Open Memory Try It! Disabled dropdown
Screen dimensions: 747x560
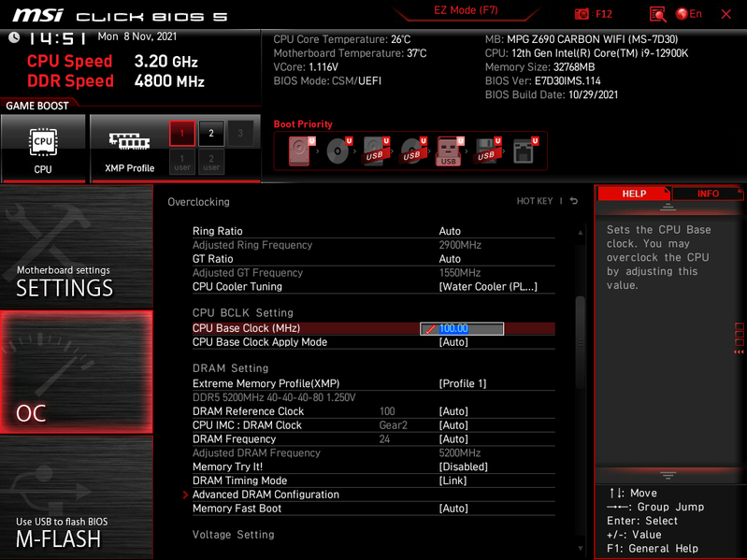point(463,467)
